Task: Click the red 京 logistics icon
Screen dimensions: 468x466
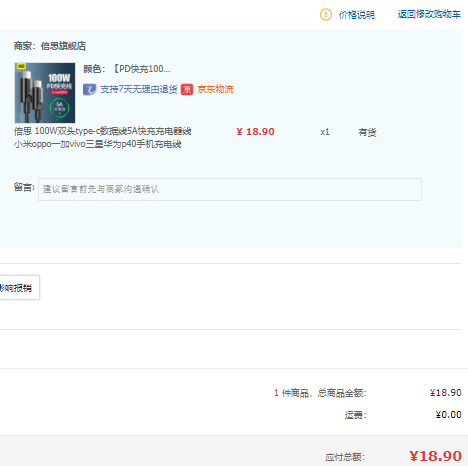Action: (187, 89)
